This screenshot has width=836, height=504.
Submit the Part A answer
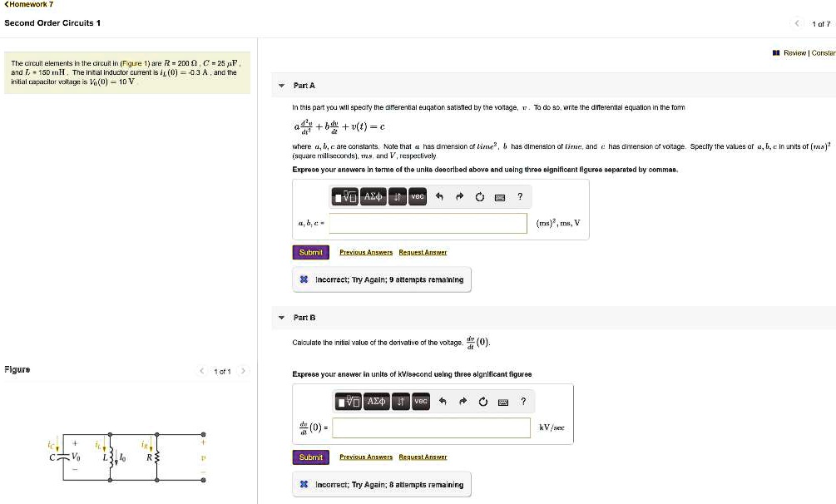pyautogui.click(x=310, y=252)
